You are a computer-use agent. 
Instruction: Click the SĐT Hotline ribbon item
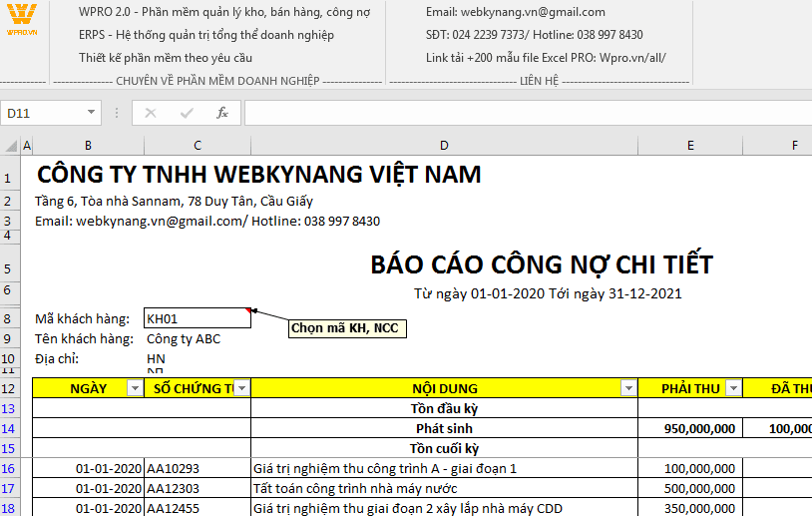(x=534, y=35)
